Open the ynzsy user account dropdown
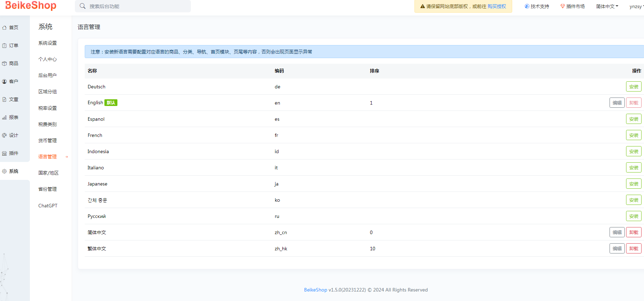644x301 pixels. (x=636, y=6)
